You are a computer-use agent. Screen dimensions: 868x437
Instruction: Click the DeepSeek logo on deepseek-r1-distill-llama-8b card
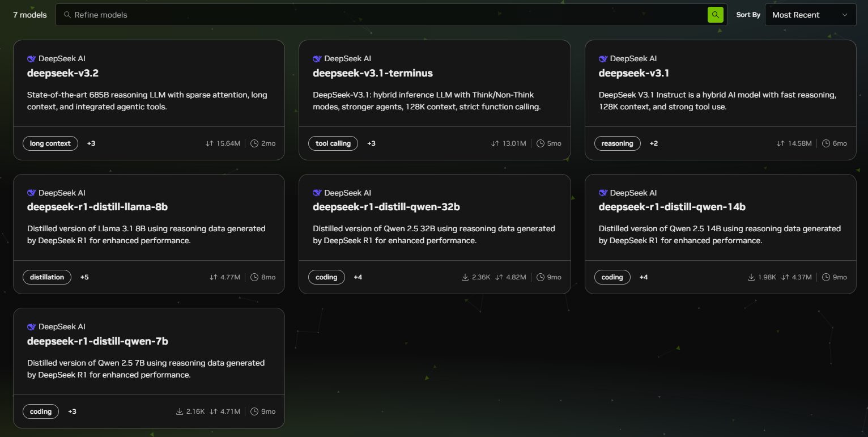pos(32,193)
